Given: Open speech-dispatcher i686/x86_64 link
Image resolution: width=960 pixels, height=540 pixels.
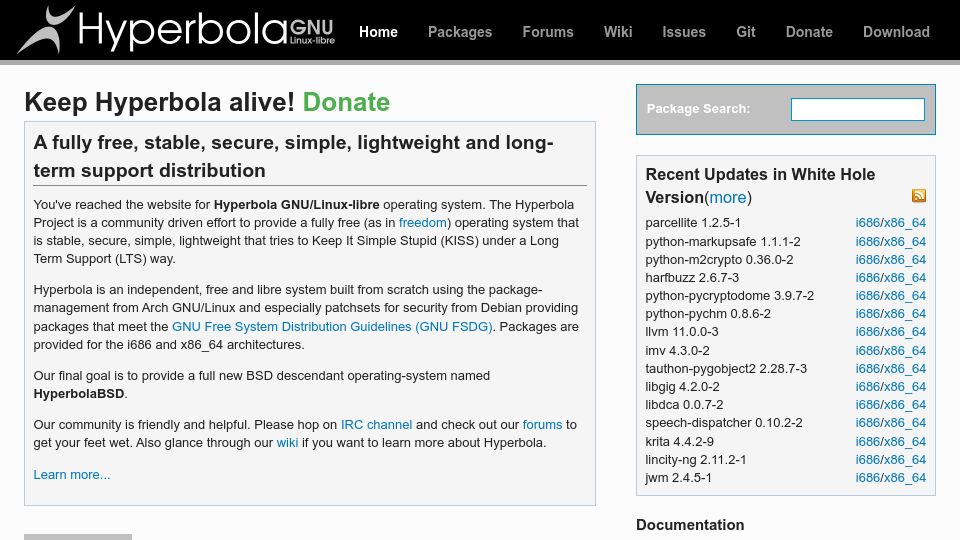Looking at the screenshot, I should 891,422.
